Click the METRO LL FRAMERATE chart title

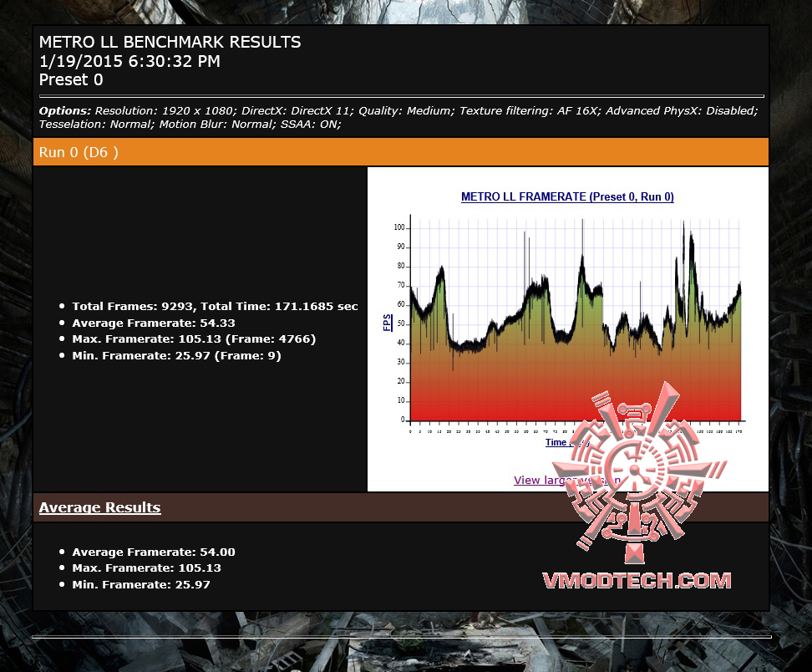[567, 197]
